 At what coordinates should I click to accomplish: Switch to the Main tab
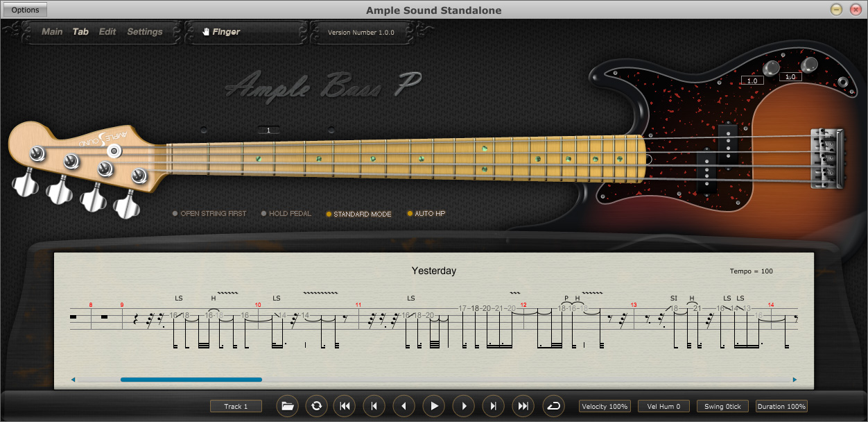52,32
